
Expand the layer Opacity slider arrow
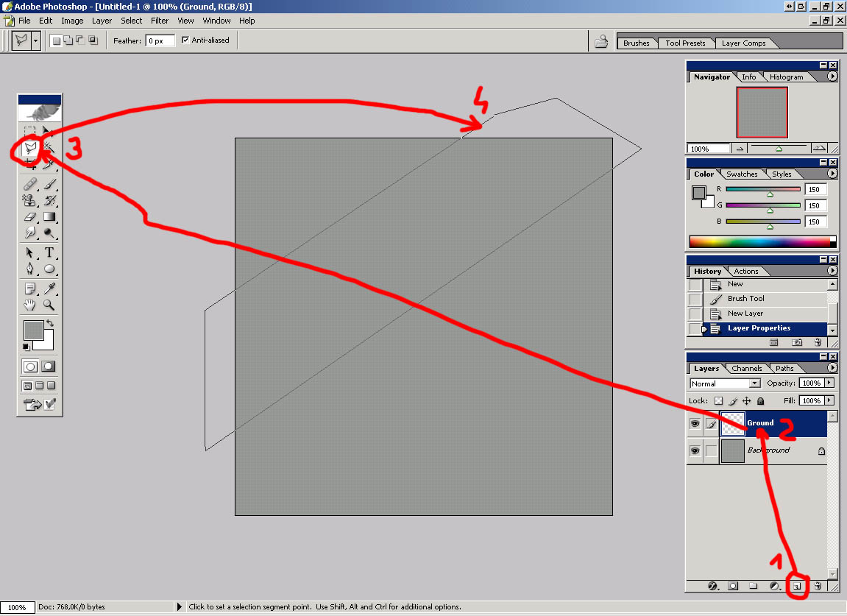coord(829,383)
